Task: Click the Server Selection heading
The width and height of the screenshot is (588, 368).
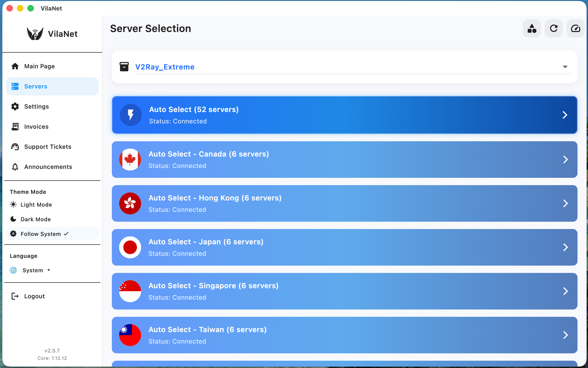Action: (x=150, y=29)
